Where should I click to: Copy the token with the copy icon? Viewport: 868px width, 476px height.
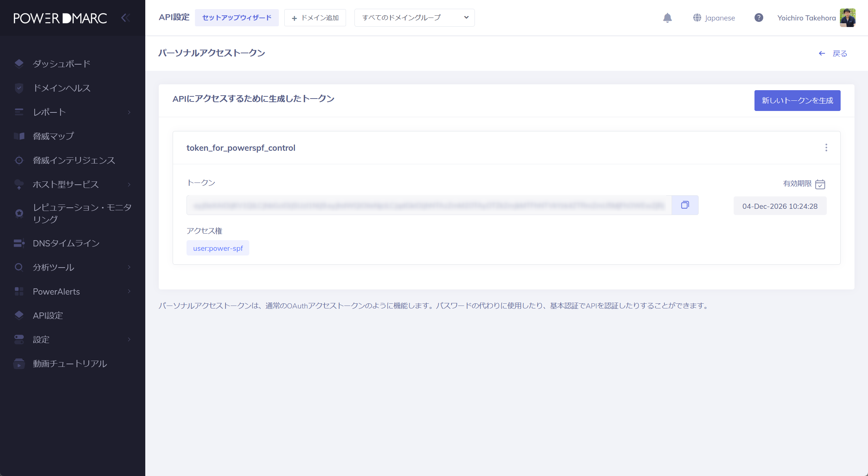point(685,205)
